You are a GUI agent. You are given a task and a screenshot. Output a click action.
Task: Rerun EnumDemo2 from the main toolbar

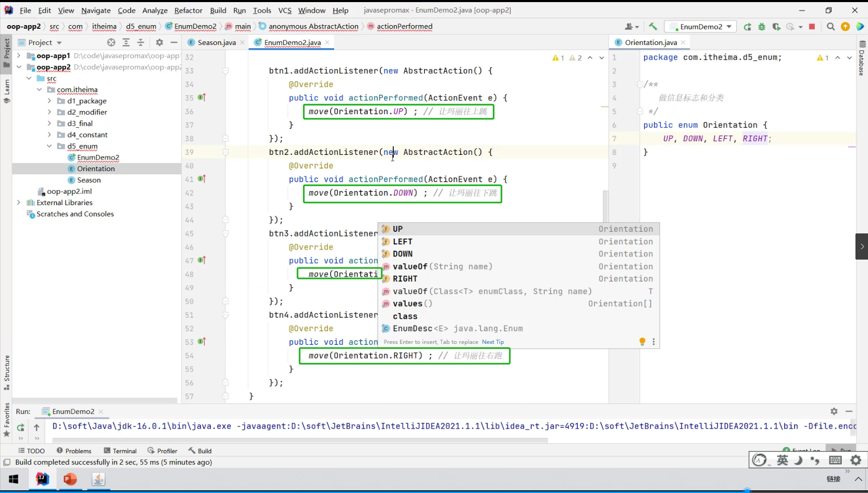747,27
